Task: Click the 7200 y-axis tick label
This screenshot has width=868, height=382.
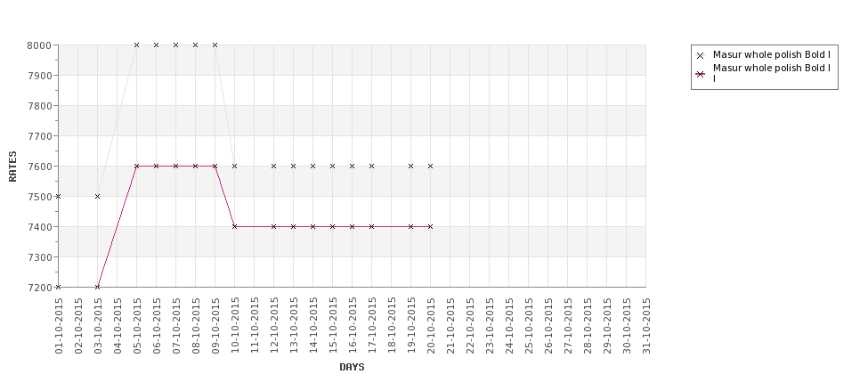Action: coord(39,287)
